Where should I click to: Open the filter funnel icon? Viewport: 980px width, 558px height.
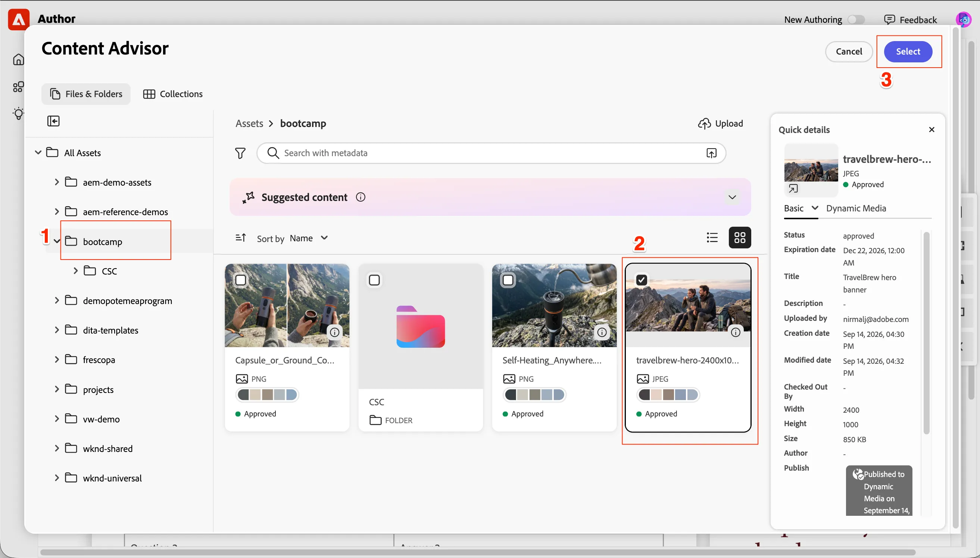coord(240,153)
